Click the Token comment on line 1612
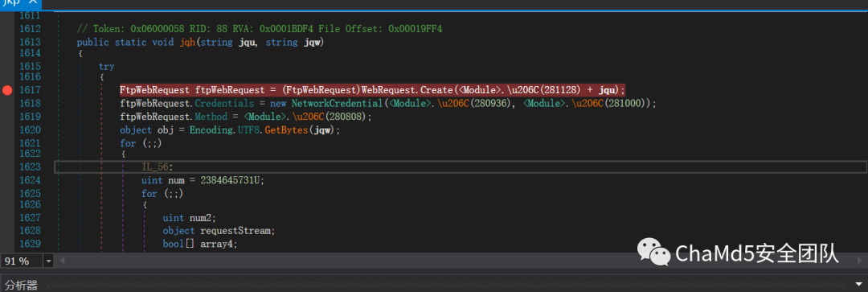Image resolution: width=868 pixels, height=292 pixels. point(259,28)
